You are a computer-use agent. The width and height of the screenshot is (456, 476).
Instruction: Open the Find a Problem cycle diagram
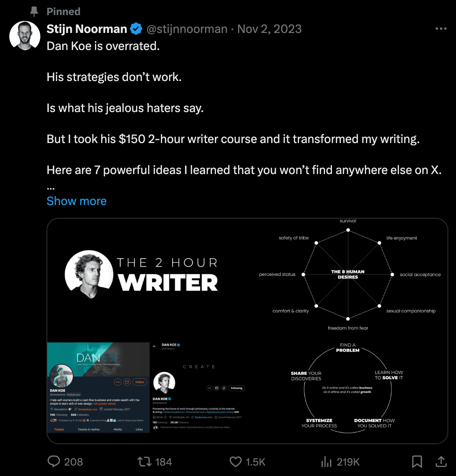pyautogui.click(x=348, y=388)
